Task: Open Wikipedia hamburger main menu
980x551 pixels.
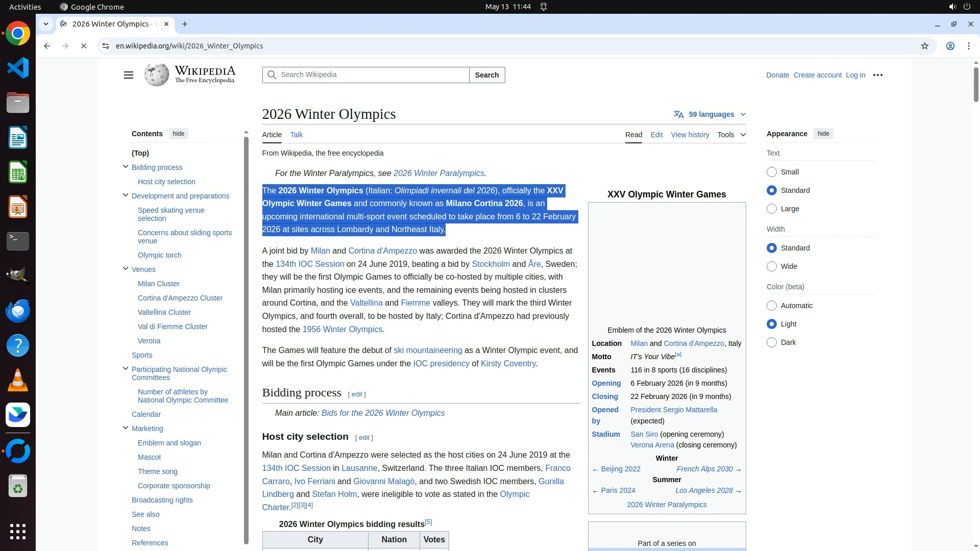Action: [128, 75]
